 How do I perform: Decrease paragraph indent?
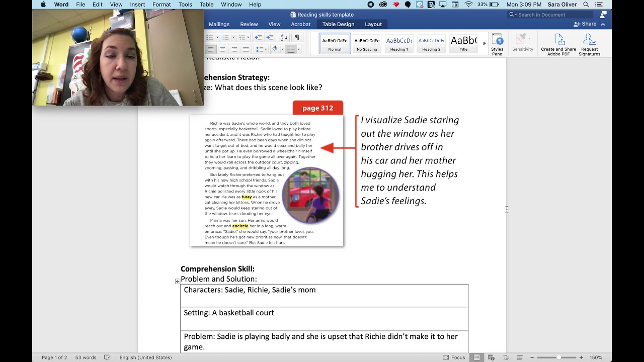coord(258,38)
